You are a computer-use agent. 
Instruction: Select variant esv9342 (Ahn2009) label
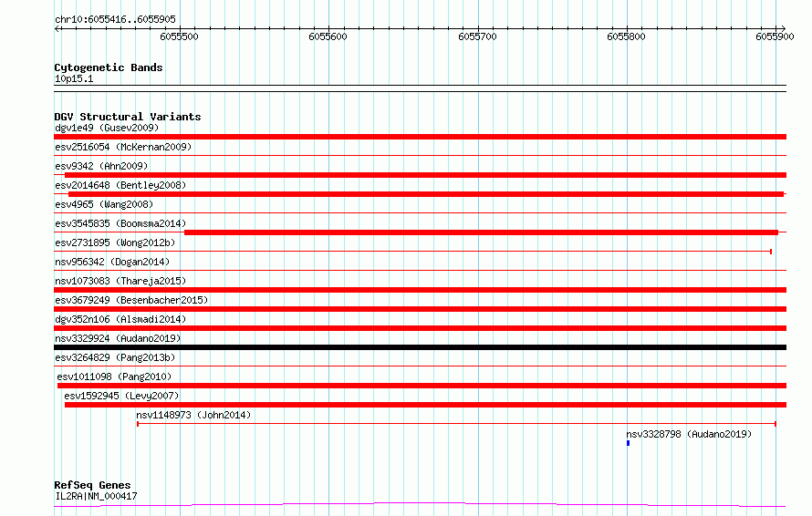click(x=101, y=166)
